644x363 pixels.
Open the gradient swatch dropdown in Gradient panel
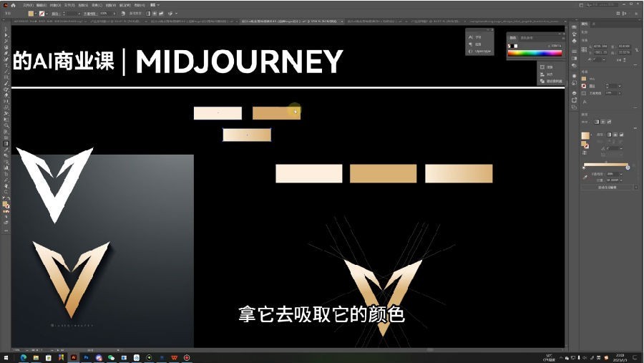(x=592, y=134)
